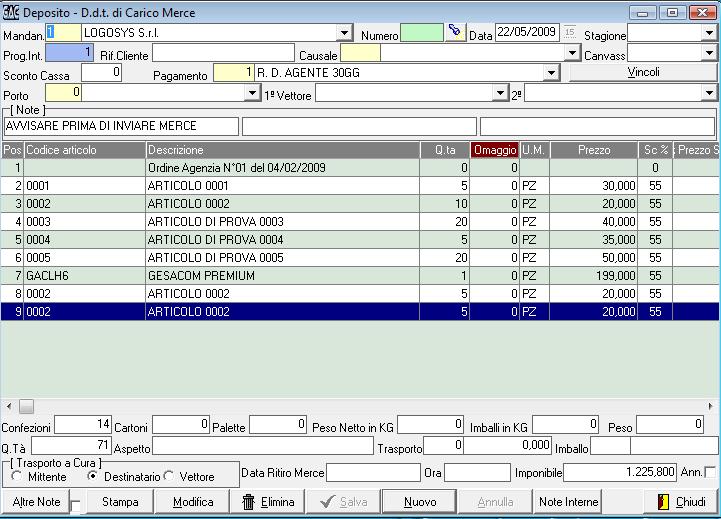The image size is (721, 519).
Task: Open the Causale dropdown arrow
Action: (x=572, y=53)
